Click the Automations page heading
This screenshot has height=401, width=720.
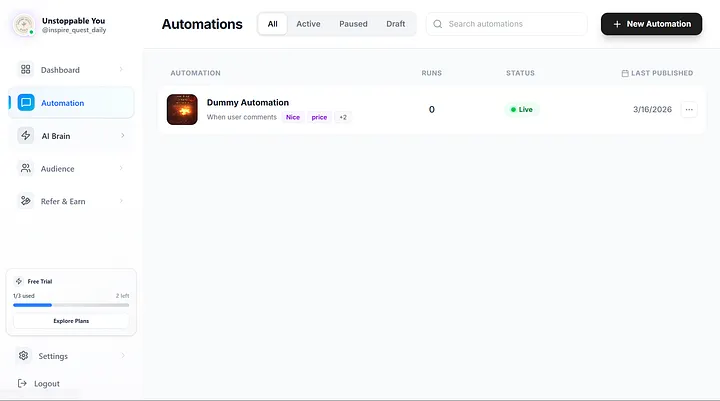[x=202, y=24]
